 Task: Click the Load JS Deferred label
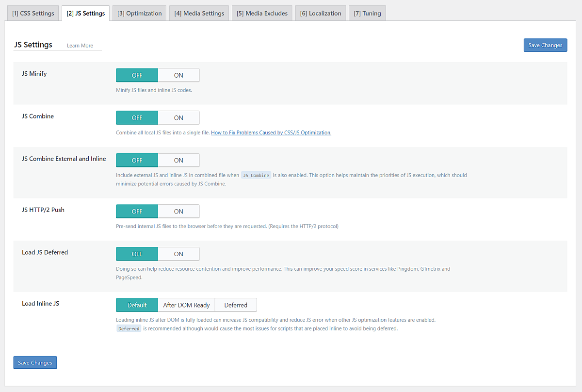point(45,252)
